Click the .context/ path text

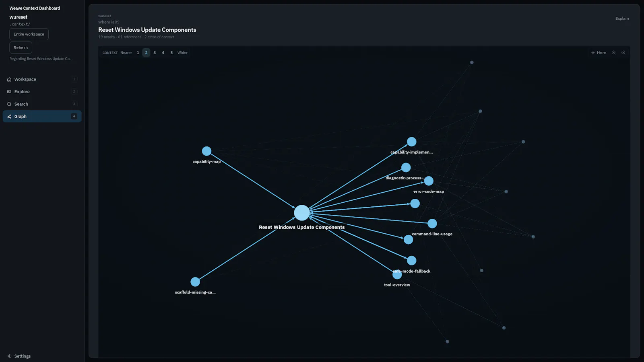point(20,24)
